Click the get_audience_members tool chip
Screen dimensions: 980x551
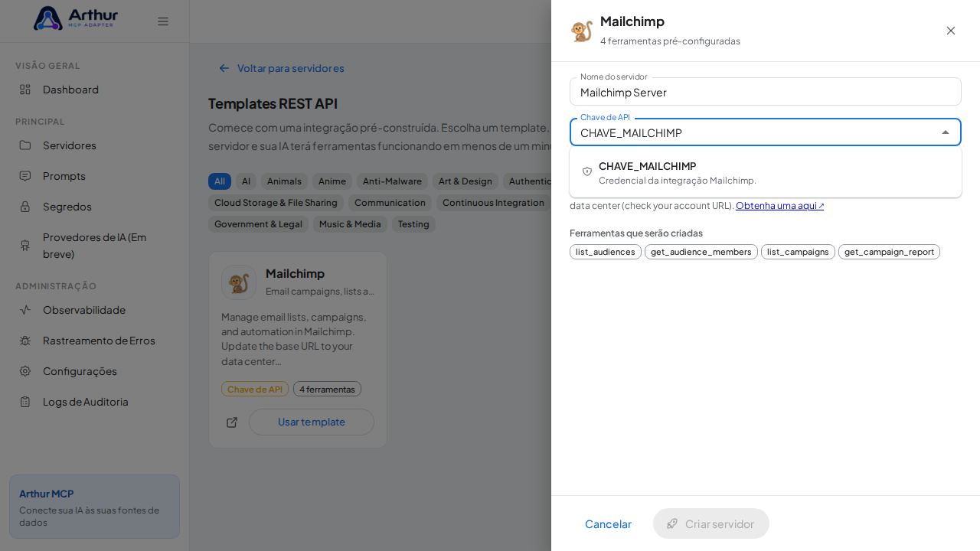[701, 252]
